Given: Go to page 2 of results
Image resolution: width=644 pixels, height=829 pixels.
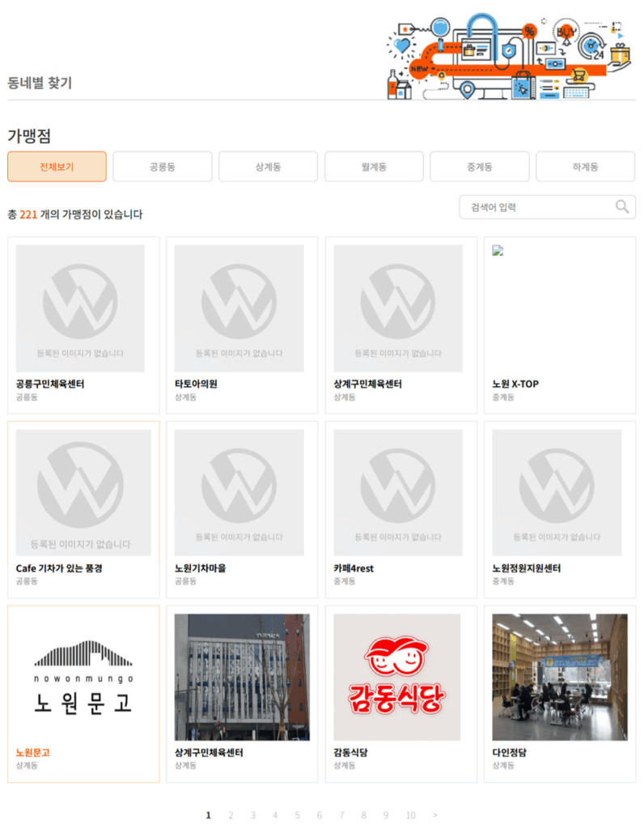Looking at the screenshot, I should (x=231, y=815).
